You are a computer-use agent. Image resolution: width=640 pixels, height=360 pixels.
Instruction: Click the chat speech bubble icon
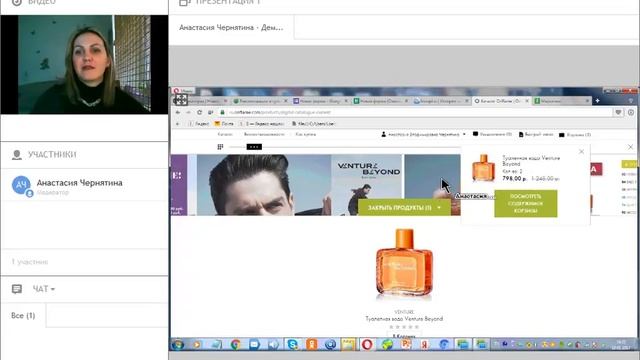click(x=17, y=289)
